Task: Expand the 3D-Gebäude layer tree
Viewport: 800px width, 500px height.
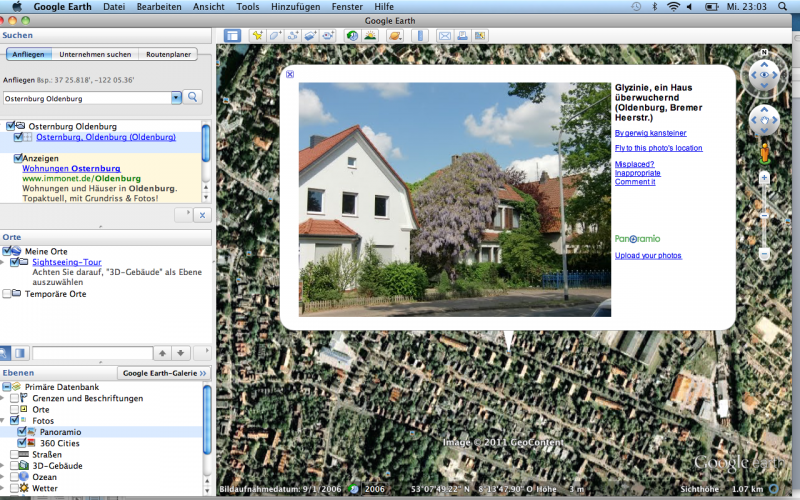Action: click(x=4, y=465)
